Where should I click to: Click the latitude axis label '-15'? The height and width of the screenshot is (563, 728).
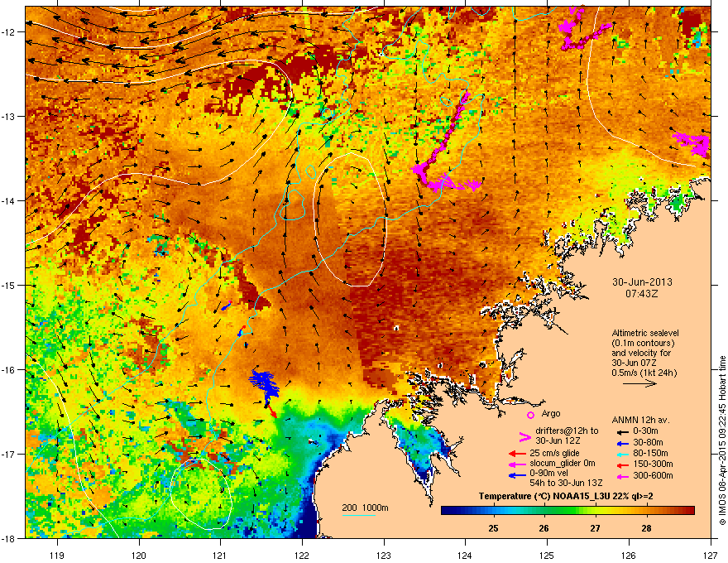(x=9, y=285)
